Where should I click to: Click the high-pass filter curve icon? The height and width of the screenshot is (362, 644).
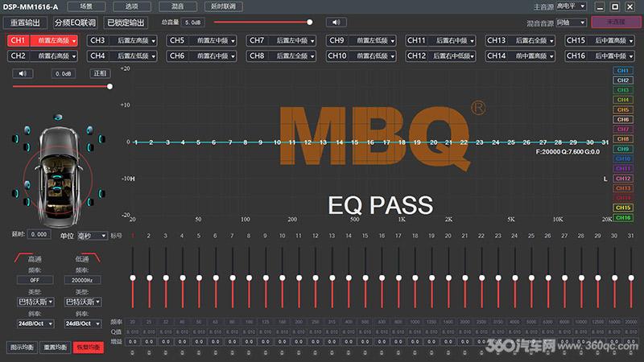24,258
